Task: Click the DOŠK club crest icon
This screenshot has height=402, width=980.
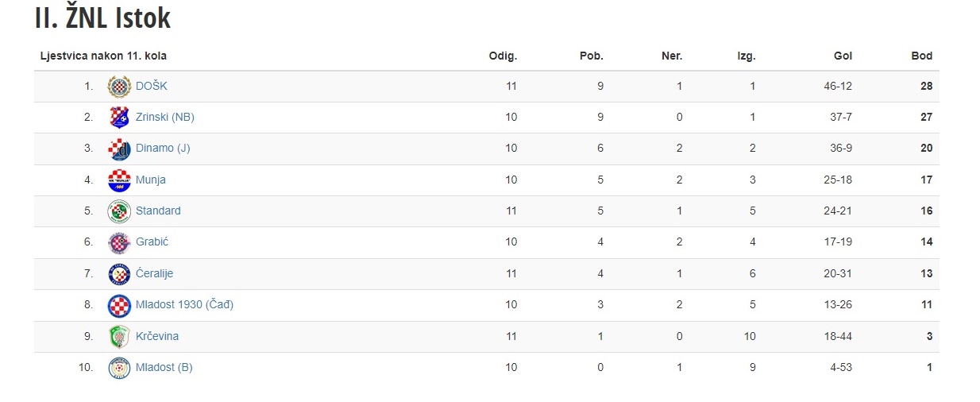Action: click(119, 87)
